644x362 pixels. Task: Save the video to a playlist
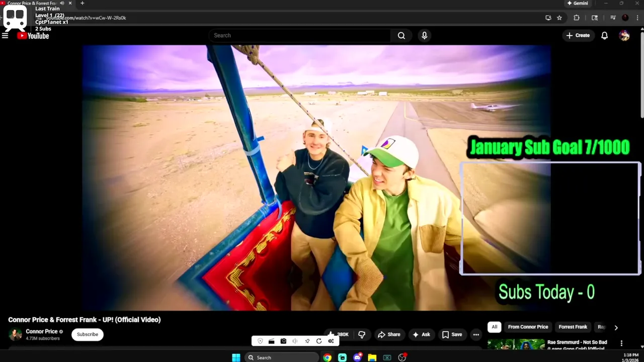(452, 334)
